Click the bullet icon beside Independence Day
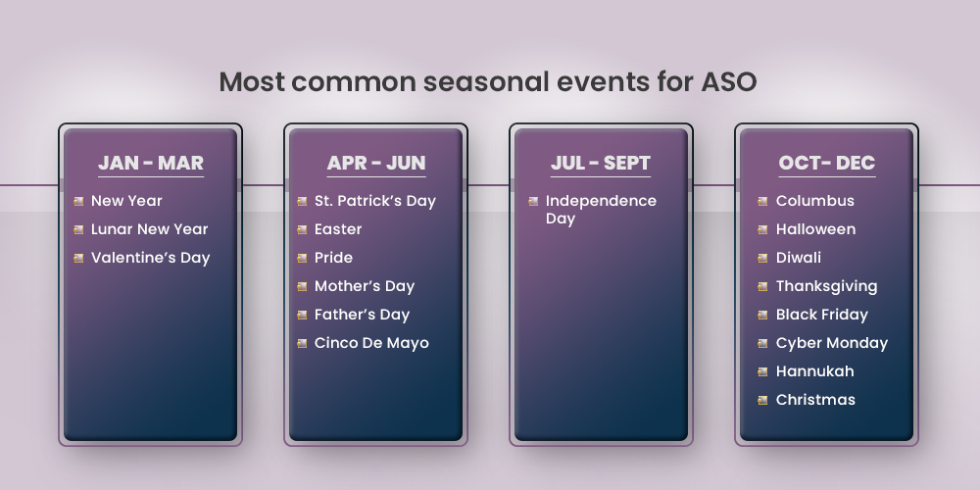Screen dimensions: 980x490 click(533, 201)
